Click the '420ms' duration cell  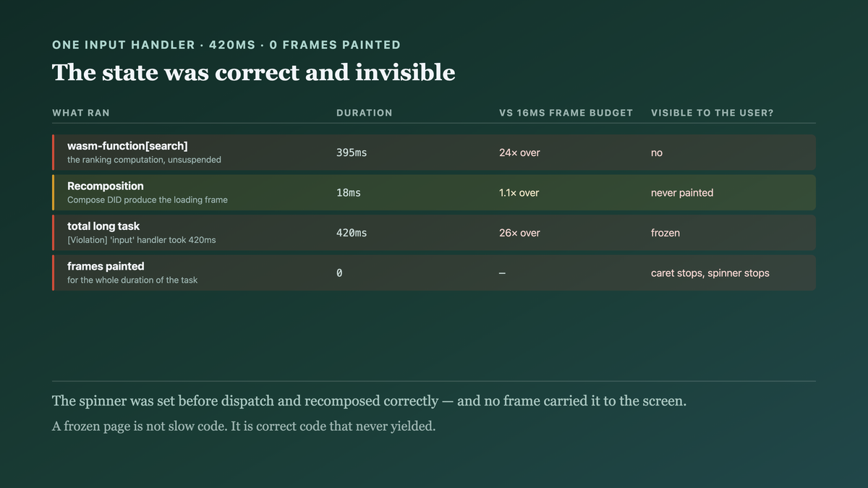click(352, 233)
